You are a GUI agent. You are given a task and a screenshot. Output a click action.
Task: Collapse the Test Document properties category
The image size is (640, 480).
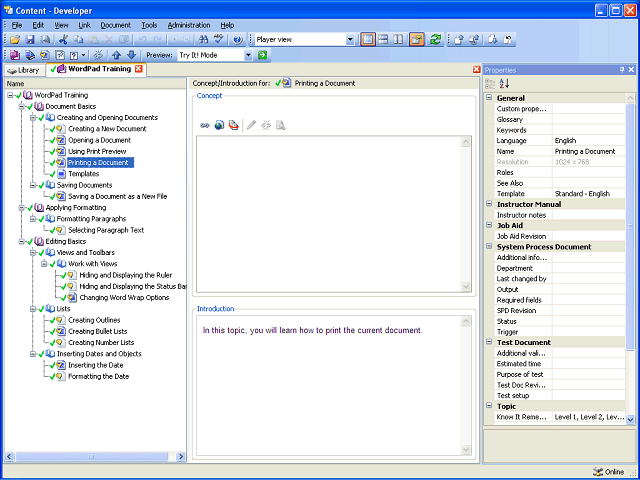point(489,342)
